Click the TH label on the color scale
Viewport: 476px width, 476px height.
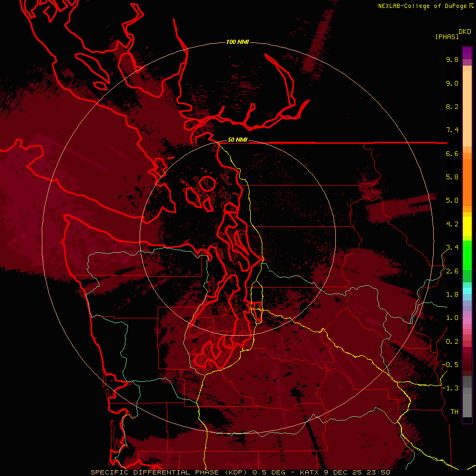(x=454, y=412)
